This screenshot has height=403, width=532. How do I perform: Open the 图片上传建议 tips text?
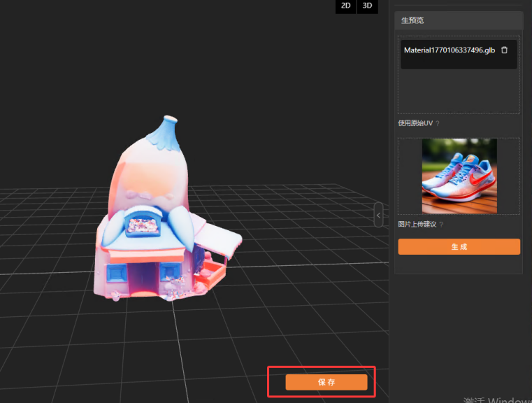417,225
